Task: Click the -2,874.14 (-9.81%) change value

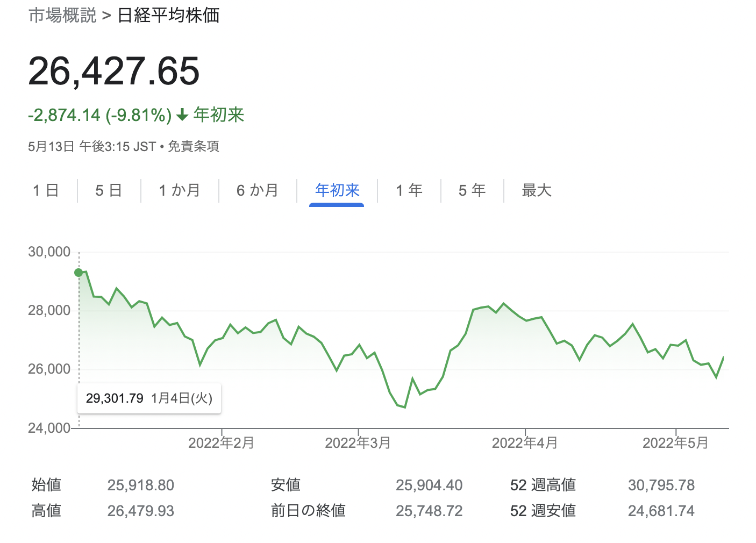Action: [100, 115]
